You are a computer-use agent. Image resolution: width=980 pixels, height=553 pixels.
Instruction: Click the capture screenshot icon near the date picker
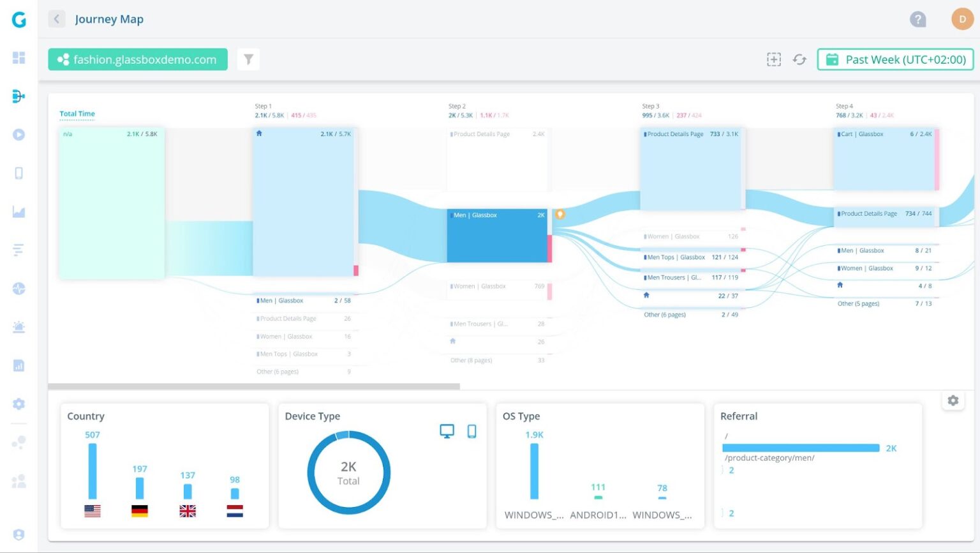(773, 59)
